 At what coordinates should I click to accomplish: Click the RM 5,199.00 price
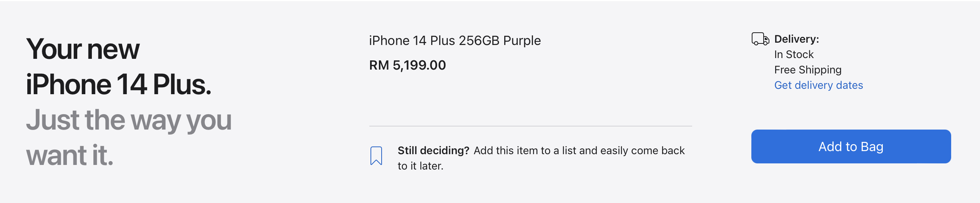(x=407, y=65)
